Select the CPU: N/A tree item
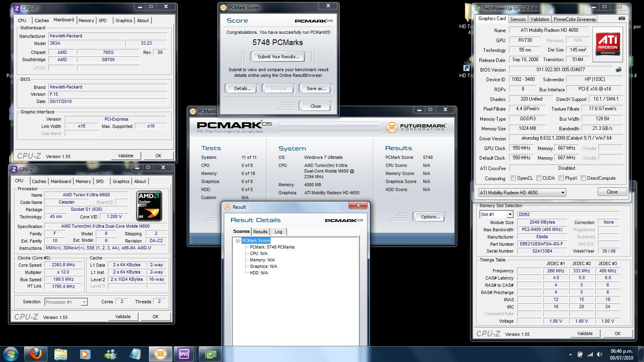The width and height of the screenshot is (644, 362). [x=258, y=253]
